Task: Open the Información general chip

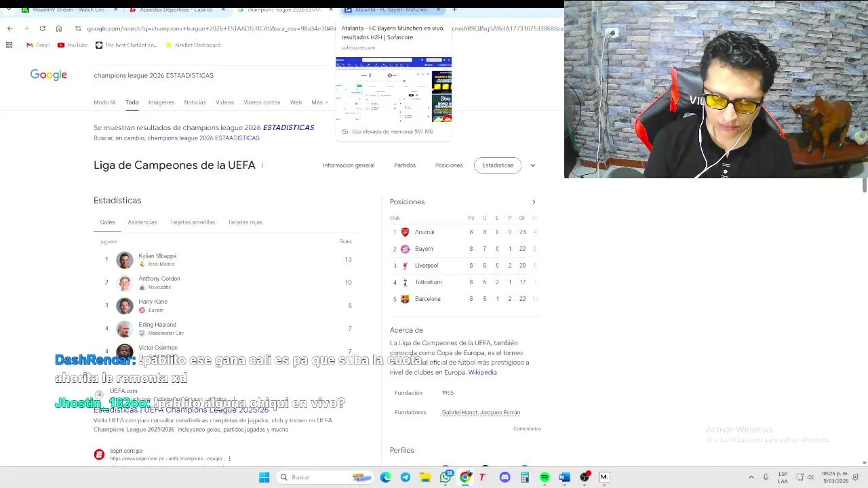Action: coord(349,165)
